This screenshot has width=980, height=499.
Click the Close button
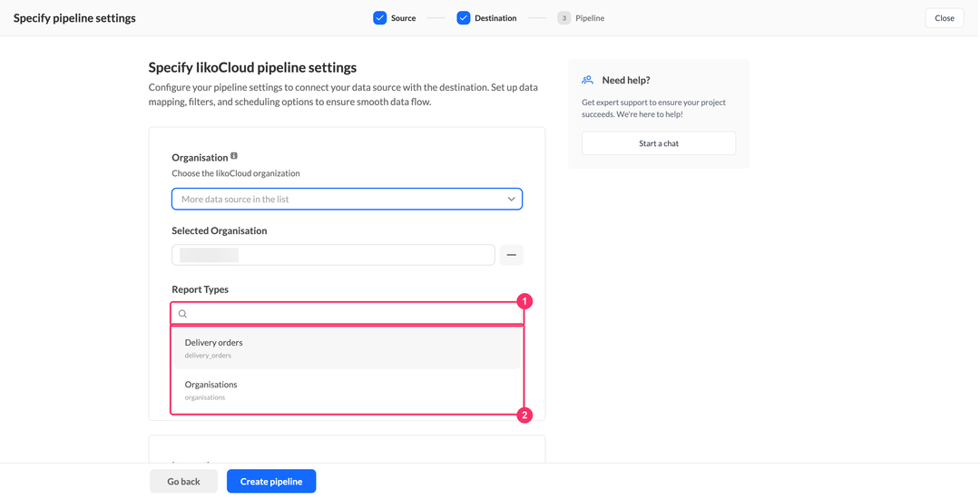(x=945, y=18)
